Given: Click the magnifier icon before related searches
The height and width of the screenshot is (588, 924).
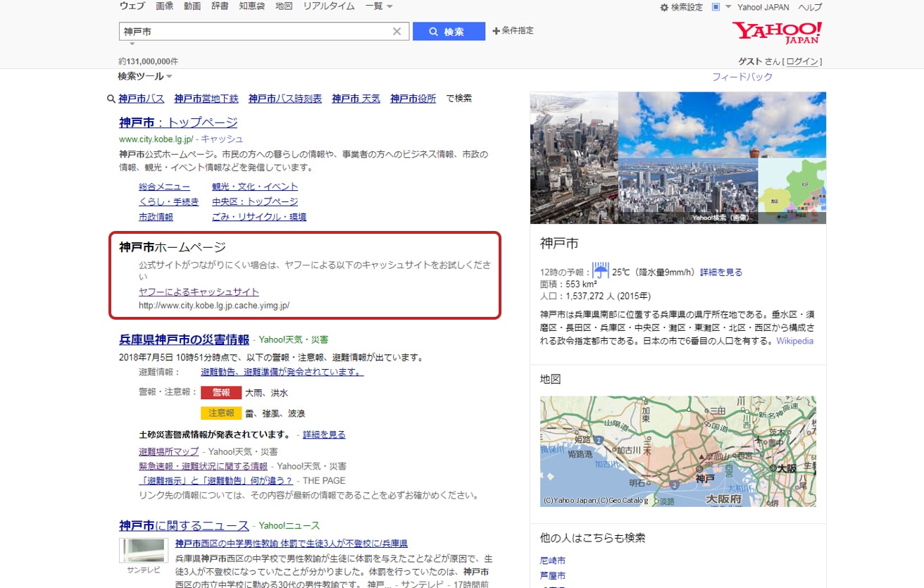Looking at the screenshot, I should coord(111,99).
